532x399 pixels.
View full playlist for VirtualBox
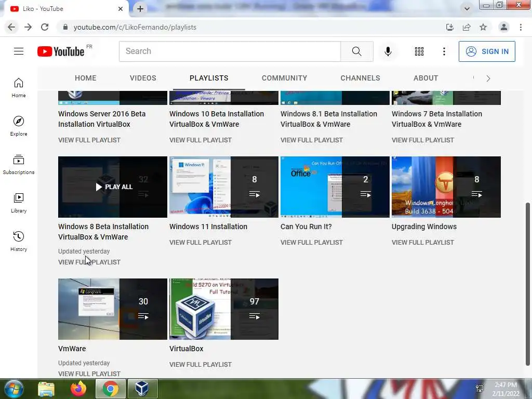pos(201,365)
